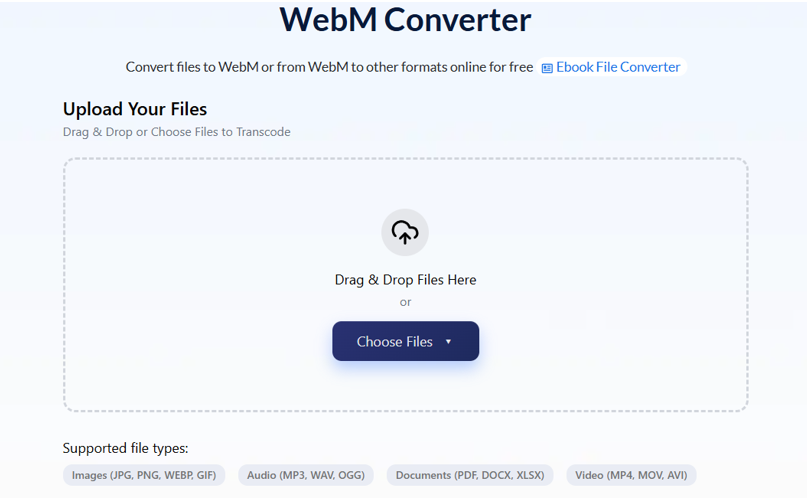The height and width of the screenshot is (500, 807).
Task: Click the Supported file types label
Action: (x=126, y=448)
